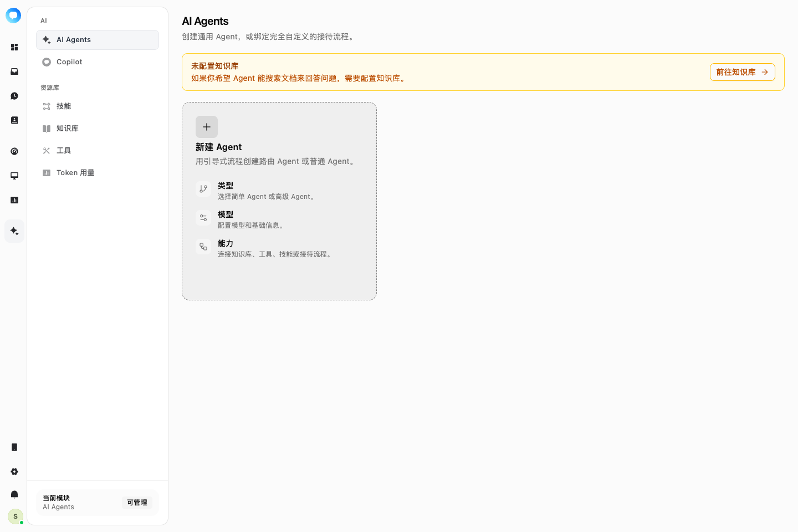
Task: Click AI Agents text under 当前模块
Action: tap(59, 507)
